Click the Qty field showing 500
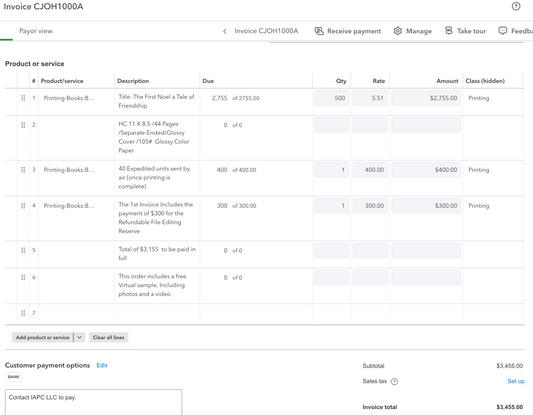The image size is (533, 415). 331,98
